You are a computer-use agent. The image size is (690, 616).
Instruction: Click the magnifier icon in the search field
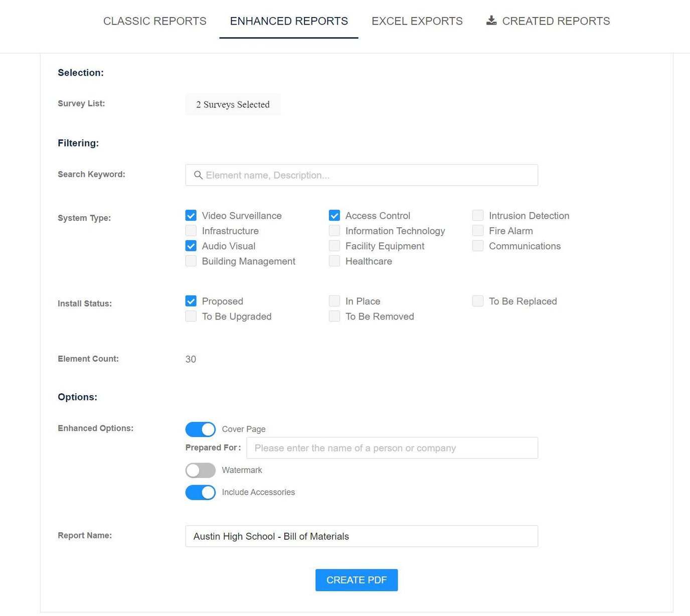pos(199,175)
